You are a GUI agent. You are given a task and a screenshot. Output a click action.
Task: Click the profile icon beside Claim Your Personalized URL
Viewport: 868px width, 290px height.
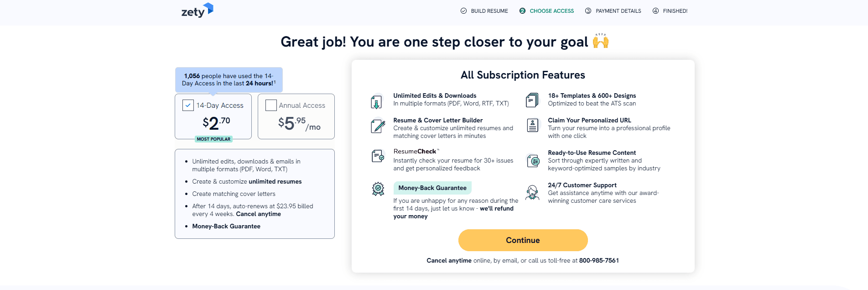(532, 125)
